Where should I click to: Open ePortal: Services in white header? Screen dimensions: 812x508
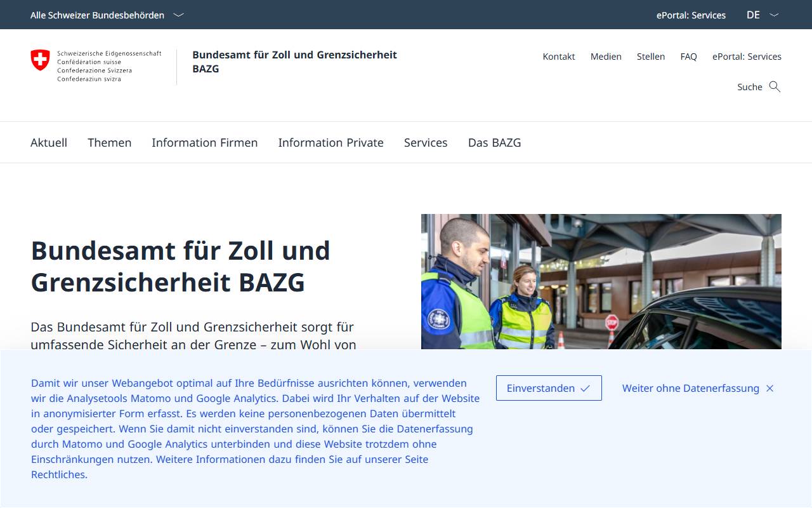[x=747, y=57]
